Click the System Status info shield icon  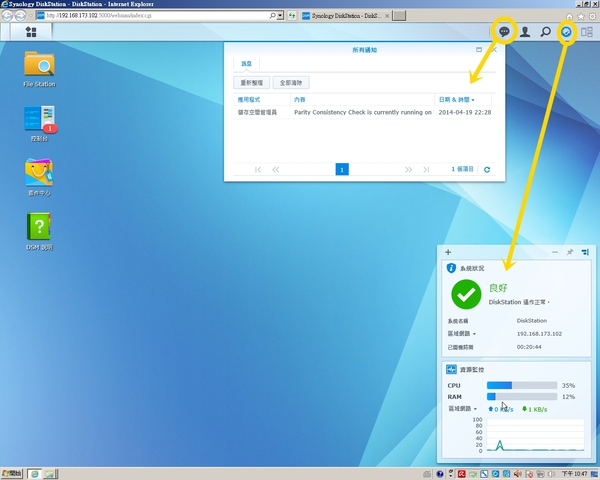451,268
